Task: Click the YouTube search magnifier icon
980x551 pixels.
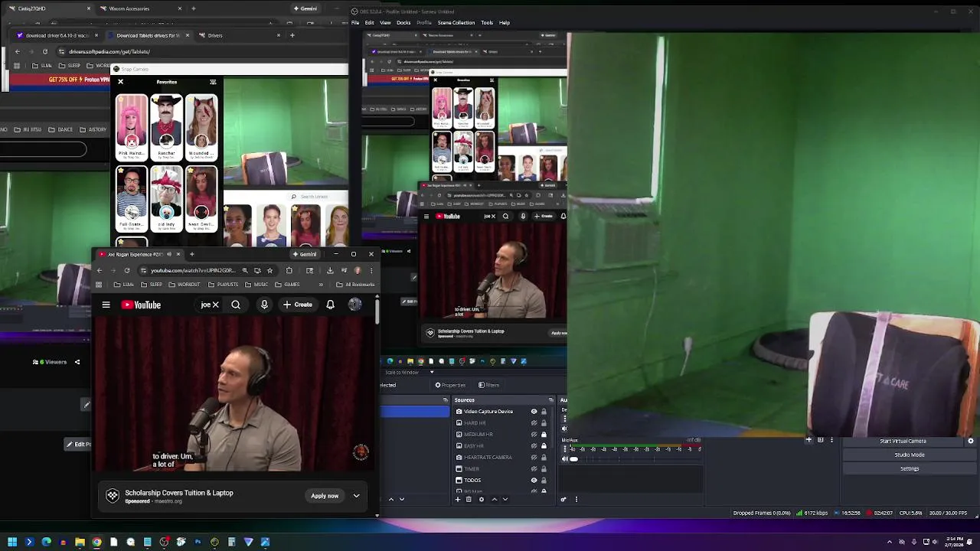Action: click(x=236, y=305)
